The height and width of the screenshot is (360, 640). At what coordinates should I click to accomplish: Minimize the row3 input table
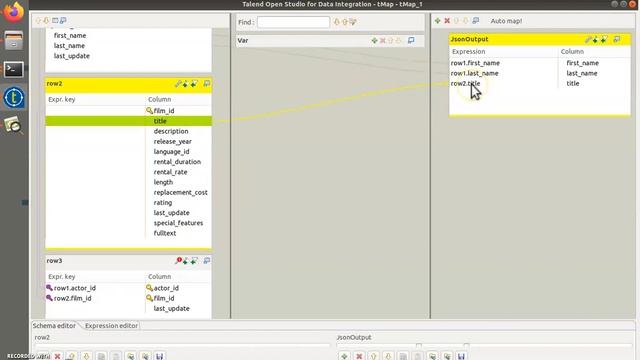click(207, 260)
